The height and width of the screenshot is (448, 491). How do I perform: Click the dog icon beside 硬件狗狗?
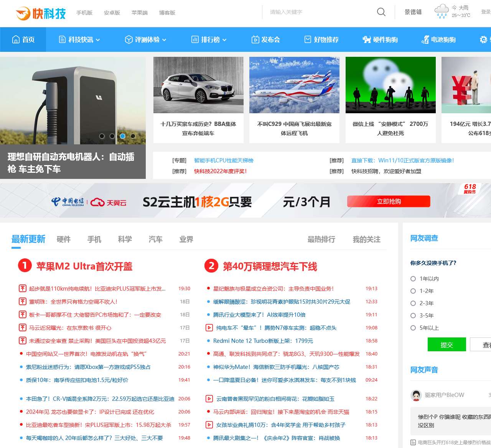[x=367, y=40]
